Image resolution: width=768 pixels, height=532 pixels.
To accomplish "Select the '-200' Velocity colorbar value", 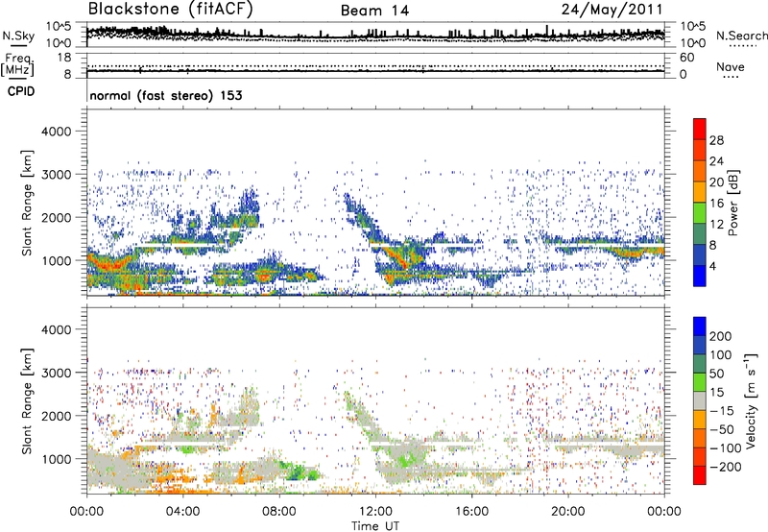I will click(x=725, y=467).
